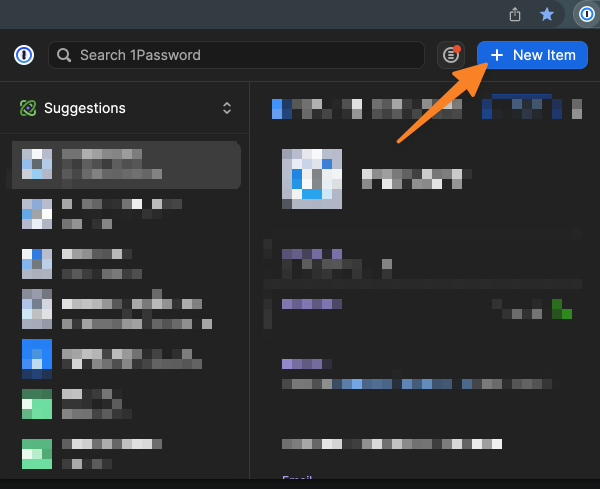600x489 pixels.
Task: Bookmark this page with the star icon
Action: click(x=547, y=14)
